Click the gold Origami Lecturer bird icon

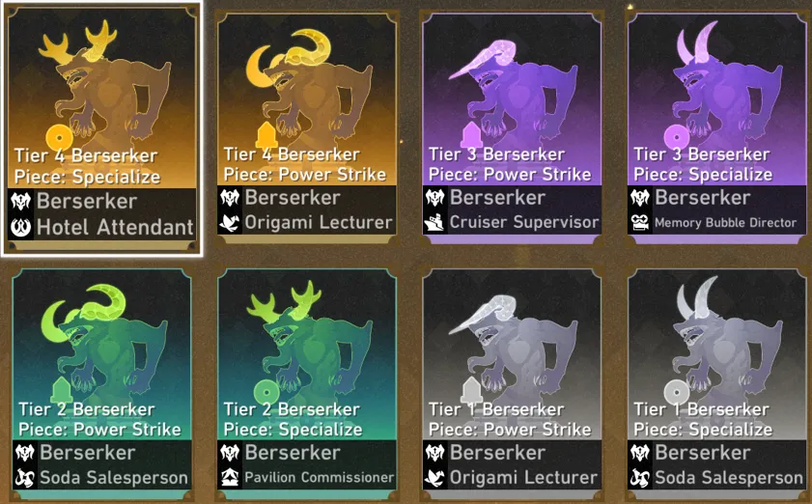pyautogui.click(x=230, y=223)
